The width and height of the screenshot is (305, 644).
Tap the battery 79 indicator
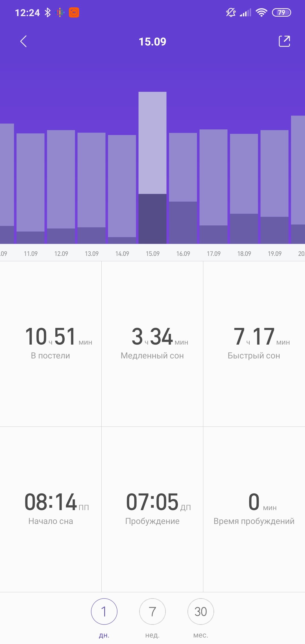click(x=281, y=12)
